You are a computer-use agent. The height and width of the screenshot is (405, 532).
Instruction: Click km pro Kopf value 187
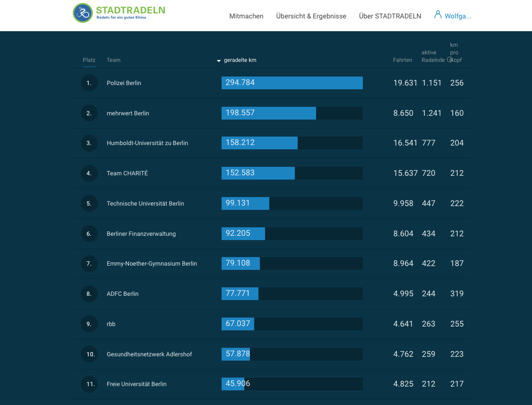[457, 263]
